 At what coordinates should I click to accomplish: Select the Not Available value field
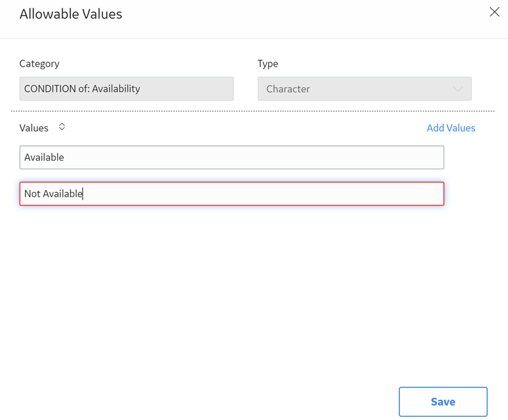tap(232, 194)
